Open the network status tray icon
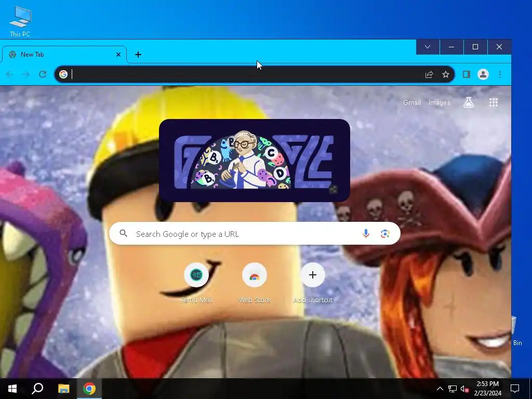Viewport: 532px width, 399px height. [453, 389]
